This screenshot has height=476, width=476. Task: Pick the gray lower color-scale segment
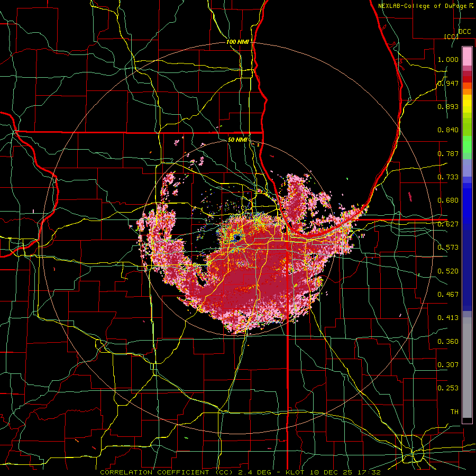pos(467,368)
